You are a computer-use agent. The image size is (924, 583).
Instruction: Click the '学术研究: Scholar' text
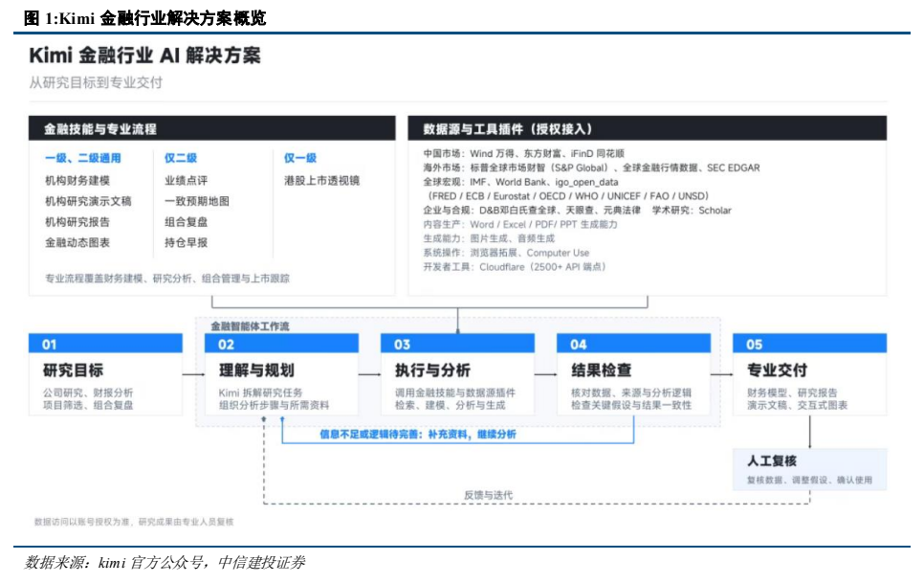click(692, 210)
